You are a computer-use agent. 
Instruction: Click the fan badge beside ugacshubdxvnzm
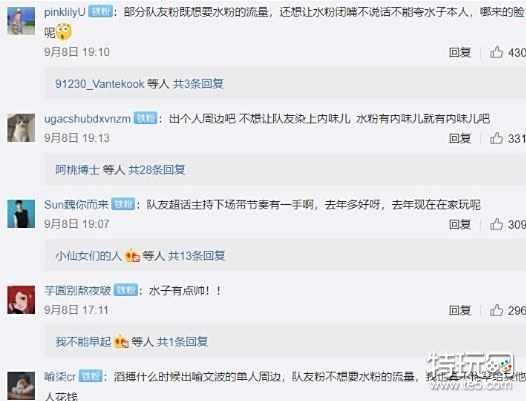pyautogui.click(x=145, y=118)
